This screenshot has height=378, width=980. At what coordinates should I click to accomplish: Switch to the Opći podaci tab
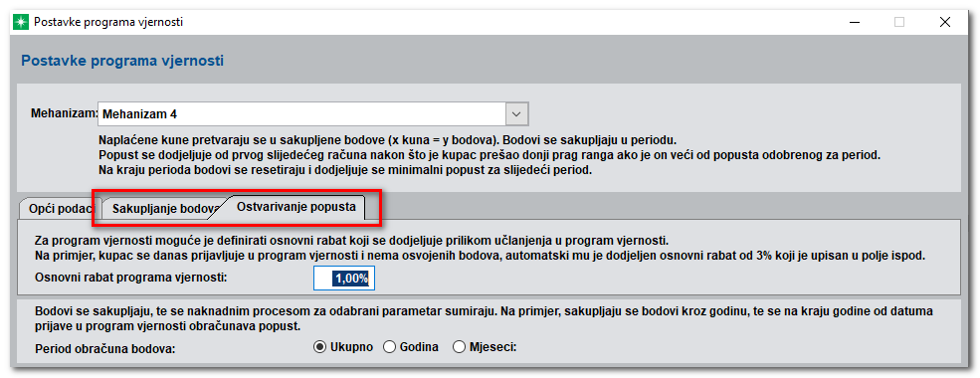point(61,209)
